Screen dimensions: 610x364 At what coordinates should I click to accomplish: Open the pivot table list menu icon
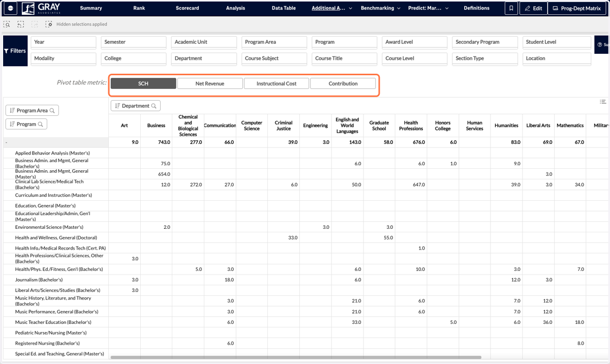pyautogui.click(x=603, y=102)
